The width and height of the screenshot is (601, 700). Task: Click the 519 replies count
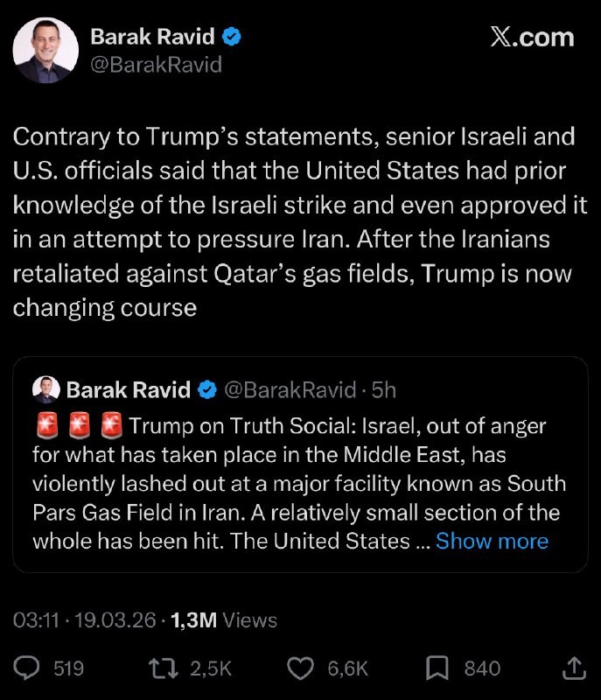69,669
